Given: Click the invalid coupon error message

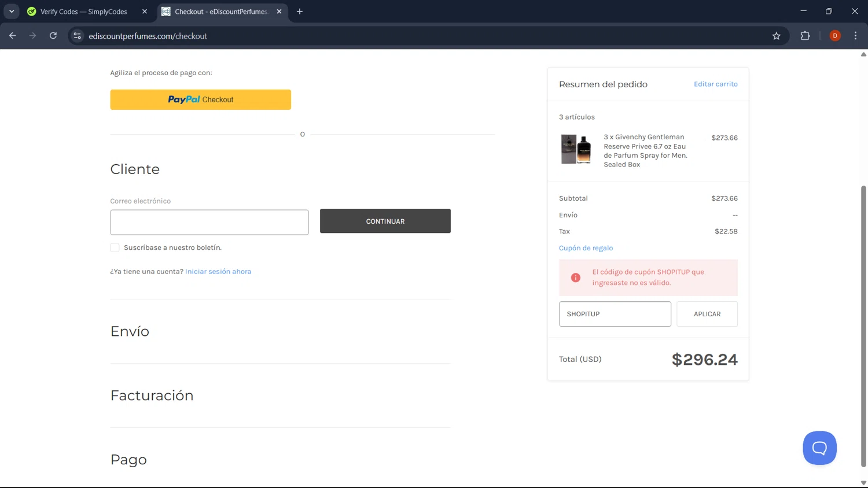Looking at the screenshot, I should click(x=648, y=278).
